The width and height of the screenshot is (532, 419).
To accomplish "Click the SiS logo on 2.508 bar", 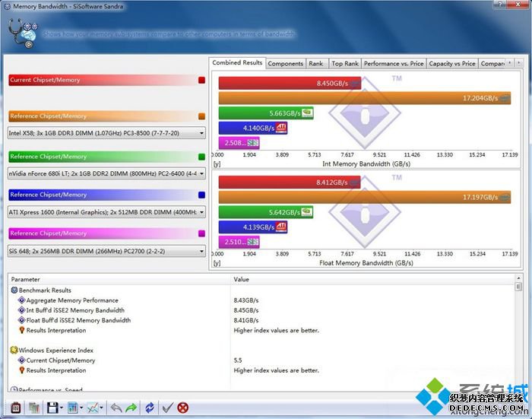I will pyautogui.click(x=253, y=143).
